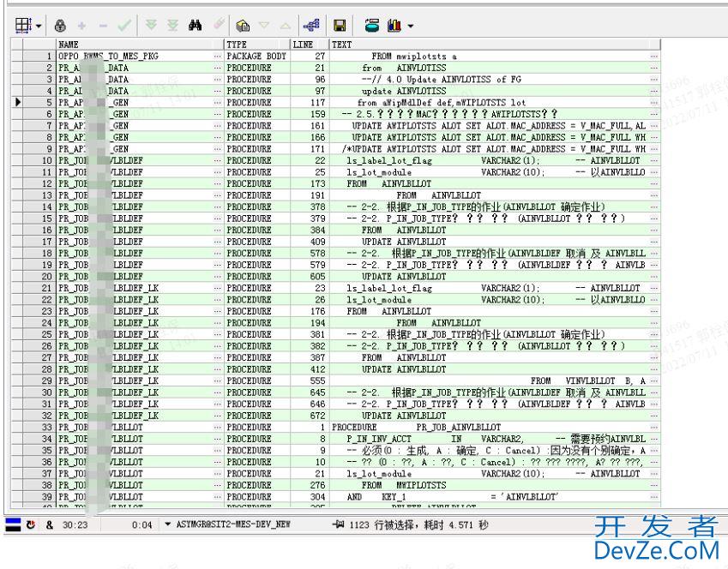This screenshot has width=728, height=569.
Task: Click the plus insert record icon
Action: click(81, 26)
